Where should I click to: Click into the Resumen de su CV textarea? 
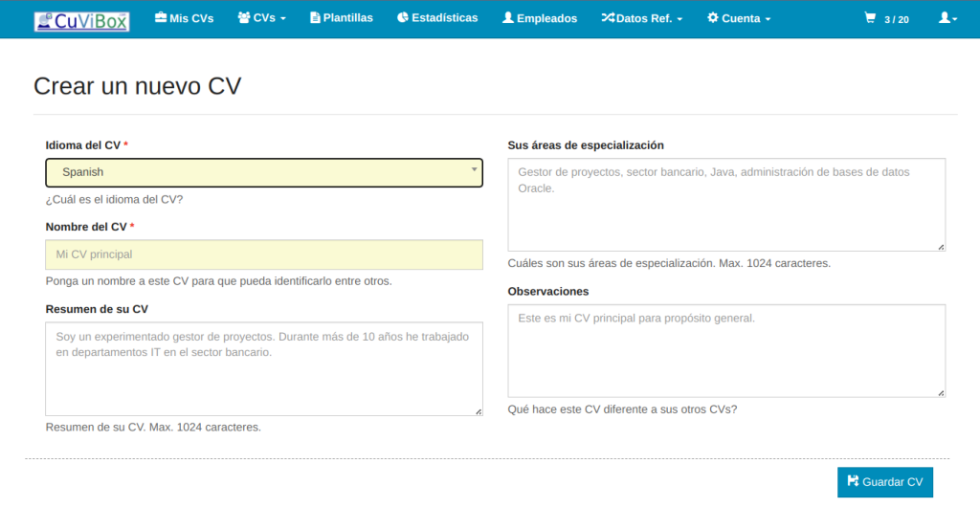264,368
